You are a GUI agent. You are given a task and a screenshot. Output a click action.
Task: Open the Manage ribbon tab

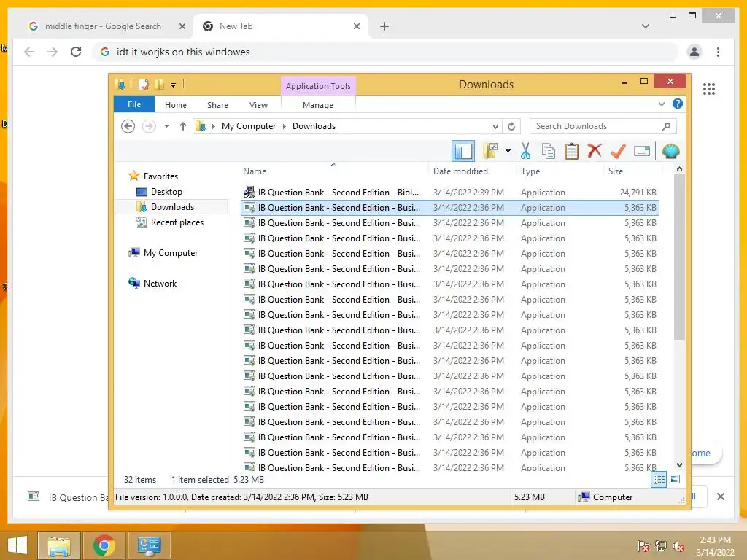click(x=318, y=105)
